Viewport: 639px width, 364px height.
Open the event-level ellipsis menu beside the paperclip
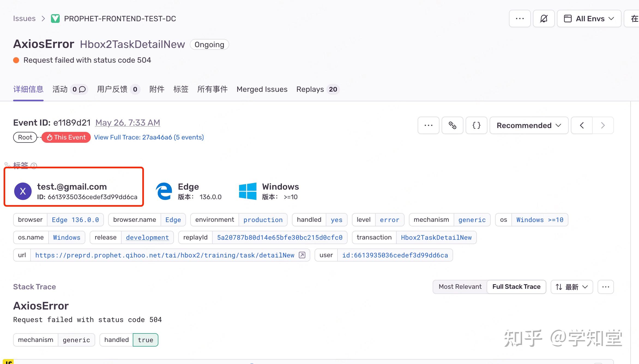[x=428, y=125]
